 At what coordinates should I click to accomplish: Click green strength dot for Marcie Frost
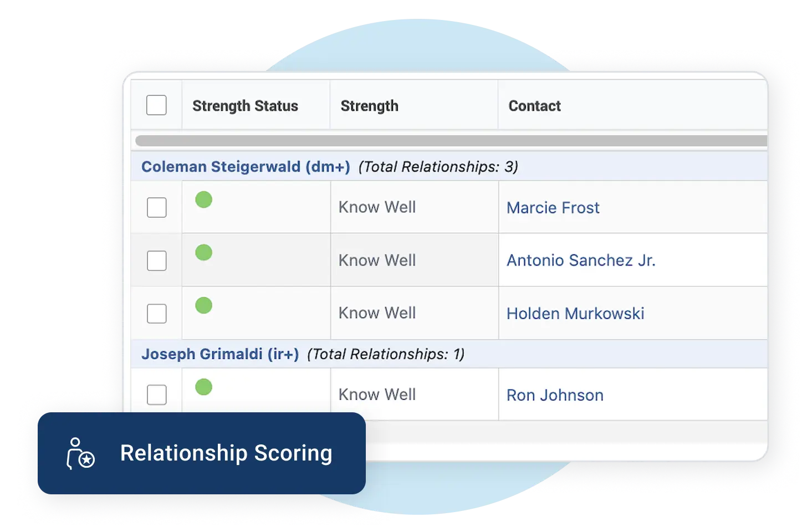(x=204, y=199)
